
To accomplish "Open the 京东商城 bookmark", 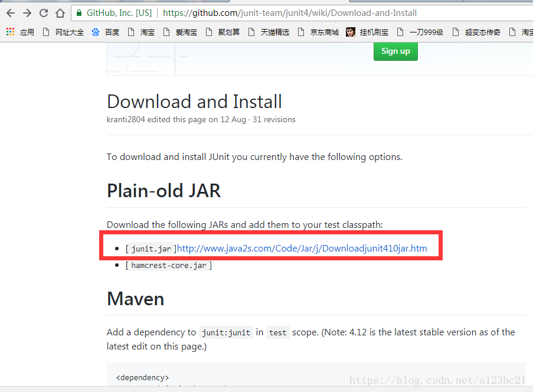I will pyautogui.click(x=318, y=32).
